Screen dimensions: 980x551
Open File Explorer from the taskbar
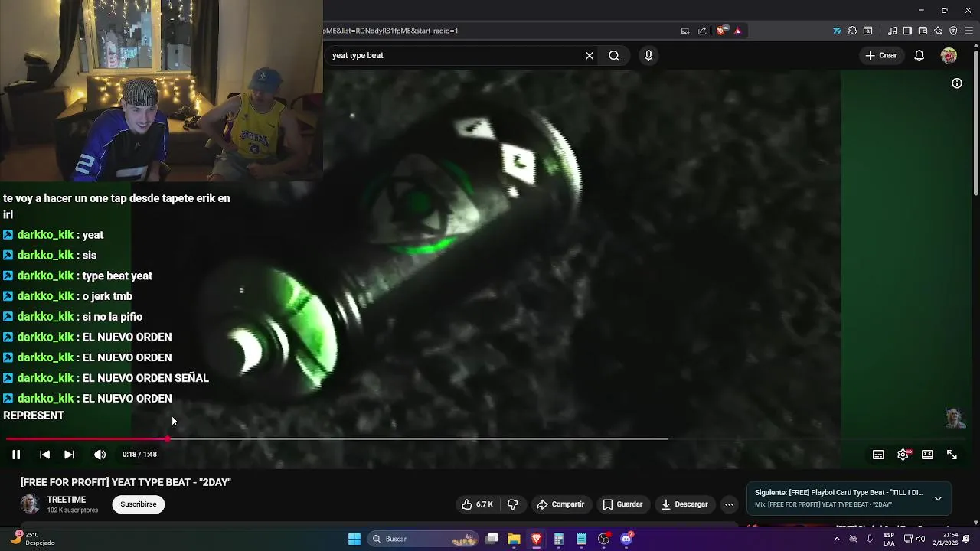coord(514,539)
